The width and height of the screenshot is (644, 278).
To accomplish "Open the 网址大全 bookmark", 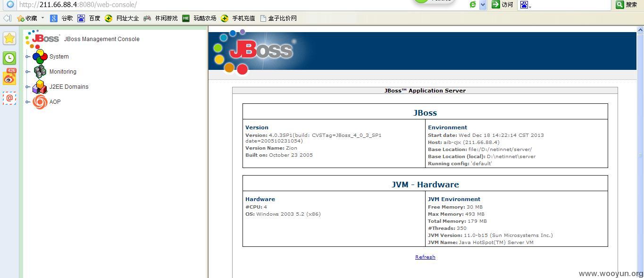I will (x=122, y=18).
